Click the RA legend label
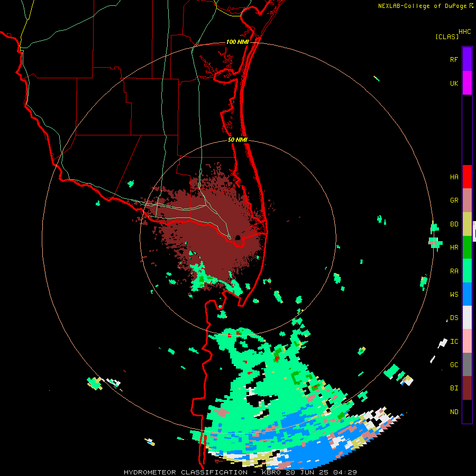The height and width of the screenshot is (476, 476). 454,271
